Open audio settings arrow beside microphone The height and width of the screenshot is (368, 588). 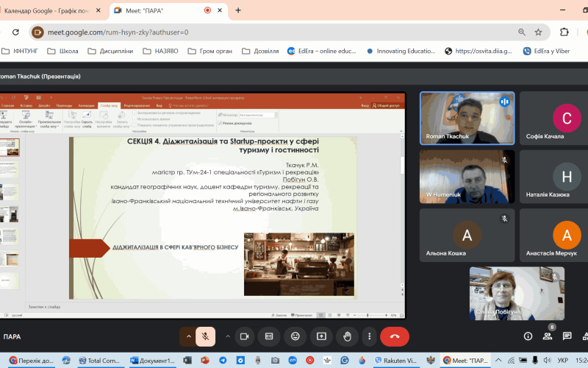(x=189, y=336)
